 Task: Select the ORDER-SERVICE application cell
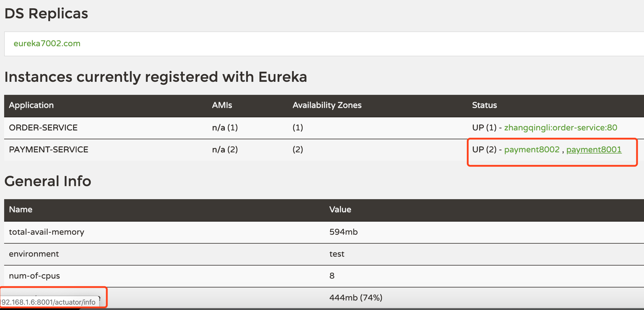pos(43,127)
